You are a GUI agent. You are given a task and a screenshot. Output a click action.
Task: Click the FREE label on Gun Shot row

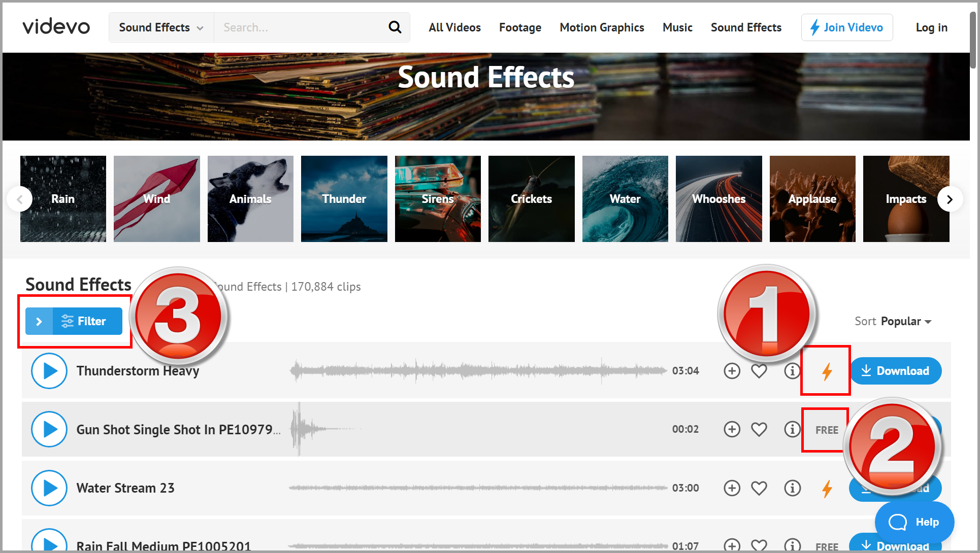click(x=827, y=430)
